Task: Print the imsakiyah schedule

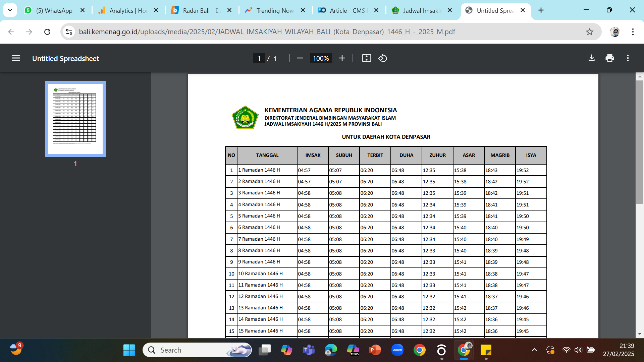Action: [x=610, y=58]
